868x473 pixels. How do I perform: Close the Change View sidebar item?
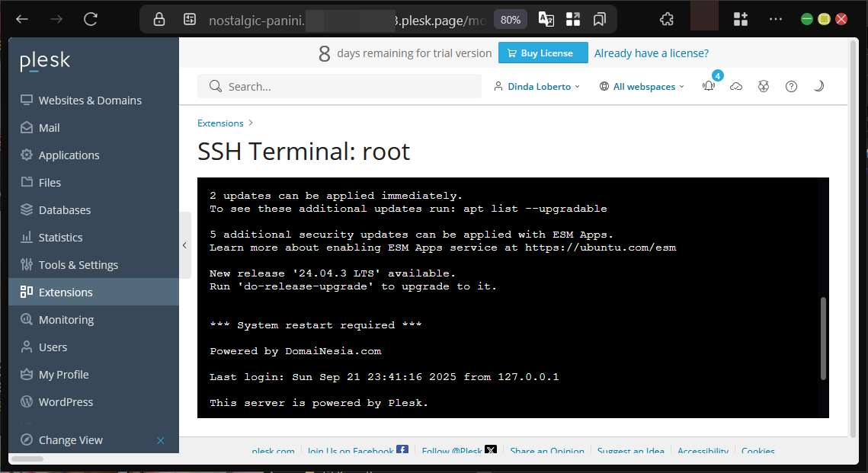[161, 440]
